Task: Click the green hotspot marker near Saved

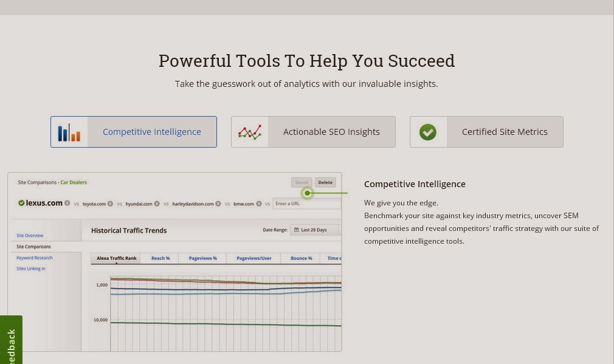Action: (308, 193)
